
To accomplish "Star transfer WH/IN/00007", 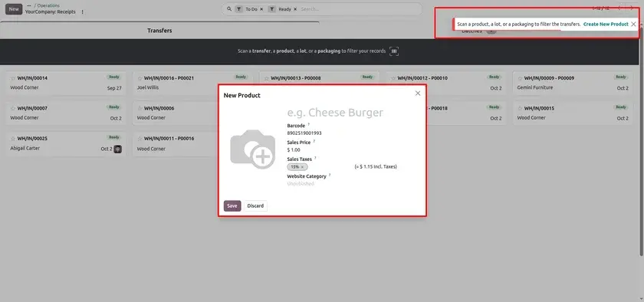I will point(13,109).
